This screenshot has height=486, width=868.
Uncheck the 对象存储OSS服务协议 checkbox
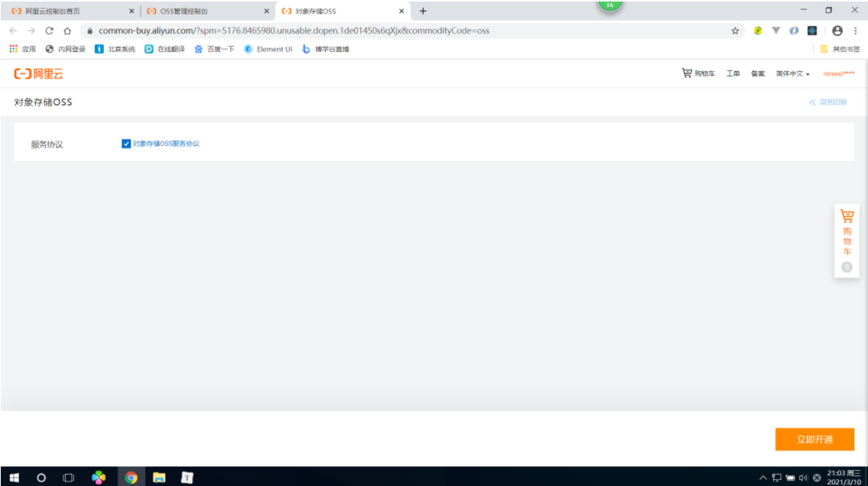point(126,144)
